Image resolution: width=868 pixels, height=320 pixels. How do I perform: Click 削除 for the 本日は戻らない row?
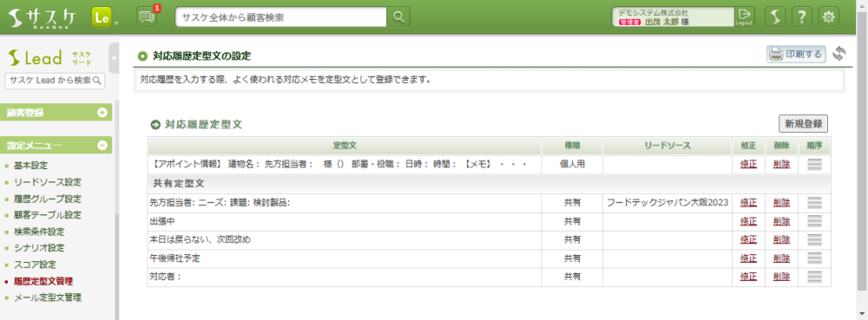pos(782,240)
